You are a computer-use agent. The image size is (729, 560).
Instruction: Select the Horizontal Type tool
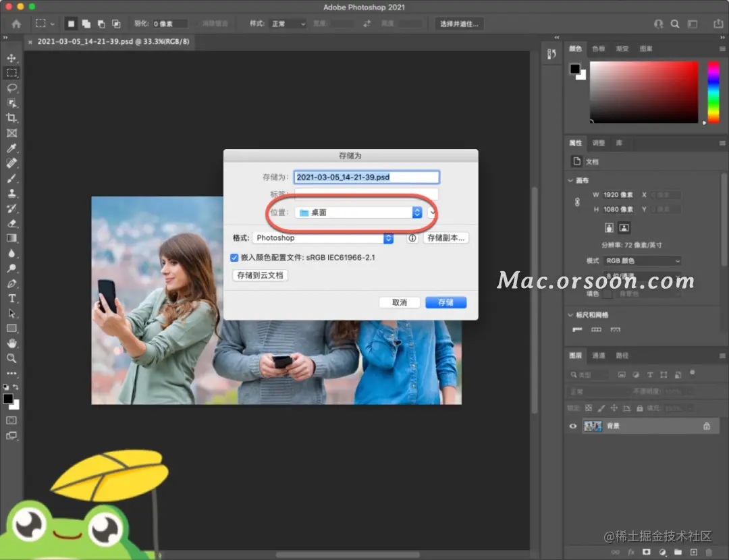tap(11, 298)
